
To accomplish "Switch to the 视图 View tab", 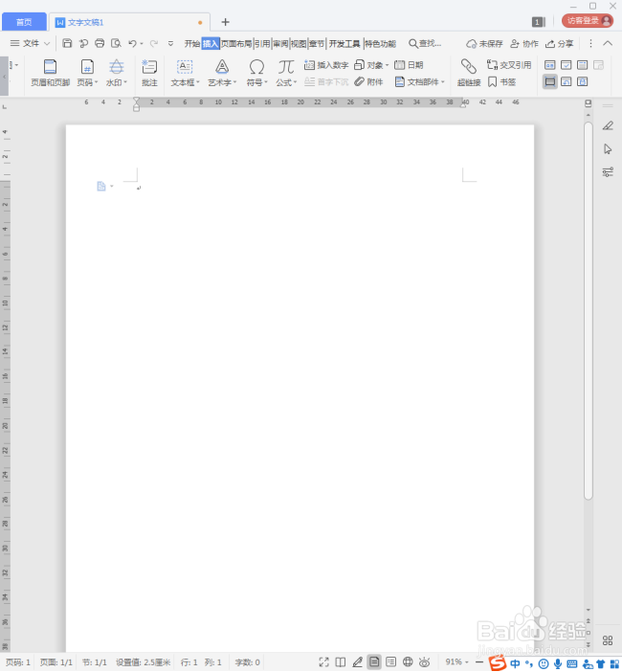I will click(x=299, y=44).
